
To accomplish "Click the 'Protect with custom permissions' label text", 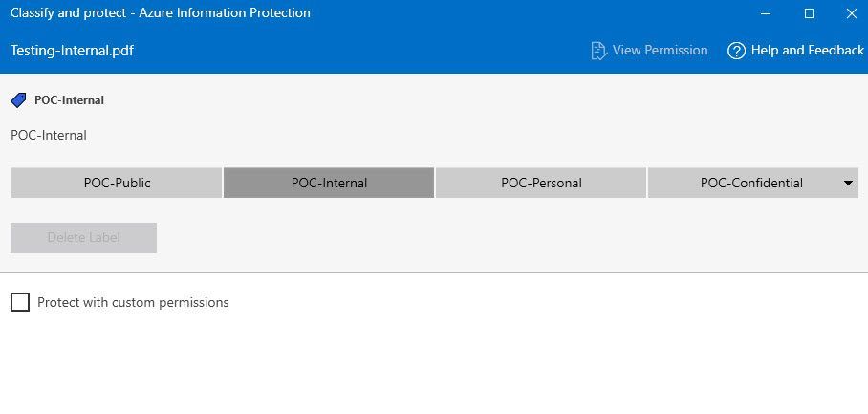I will (x=133, y=302).
